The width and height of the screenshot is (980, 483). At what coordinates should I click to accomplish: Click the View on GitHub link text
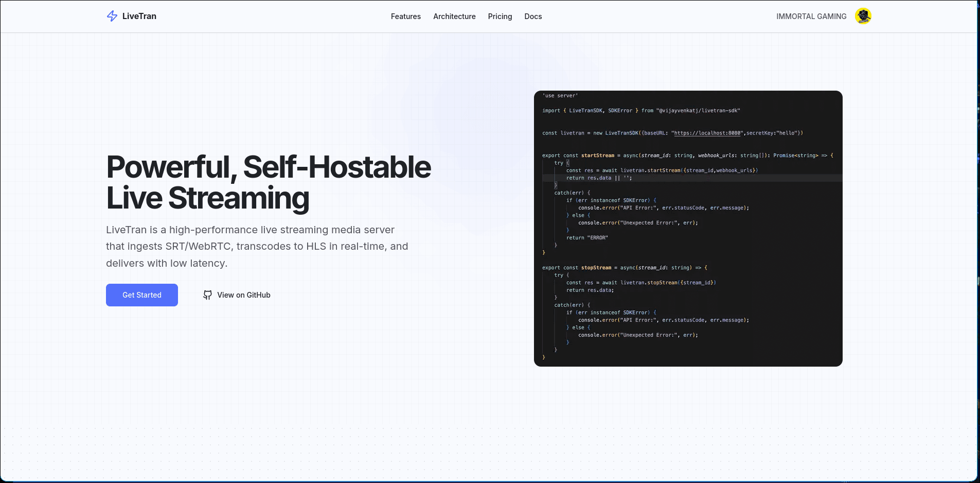pos(243,295)
